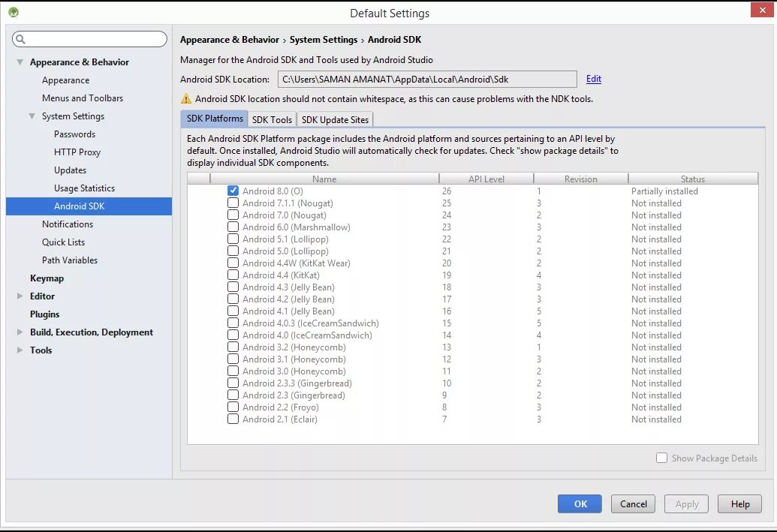Check the Android 4.3 (Jelly Bean) checkbox

233,287
